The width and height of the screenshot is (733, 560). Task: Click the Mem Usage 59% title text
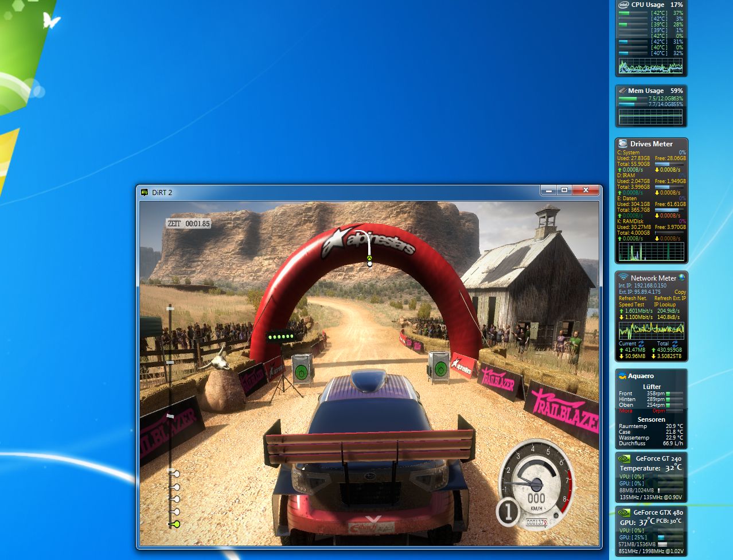click(656, 91)
